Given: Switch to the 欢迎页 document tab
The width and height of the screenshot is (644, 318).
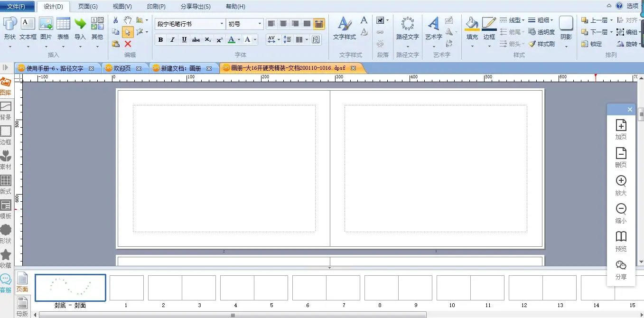Looking at the screenshot, I should [122, 68].
